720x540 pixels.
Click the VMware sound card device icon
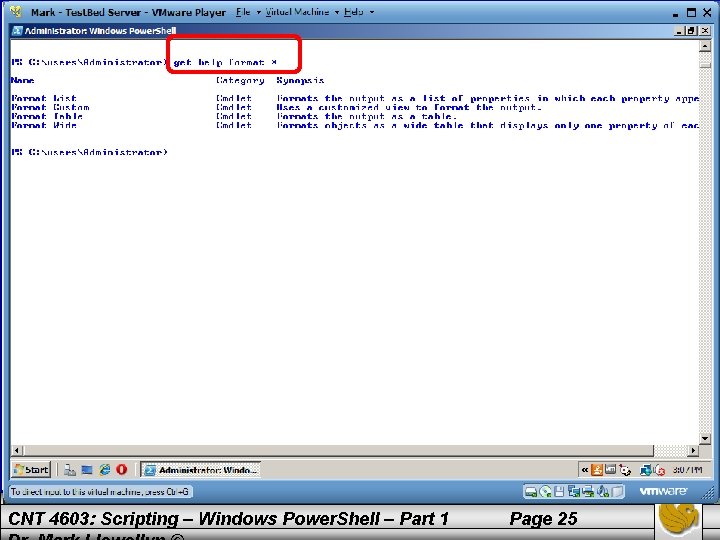pyautogui.click(x=603, y=492)
